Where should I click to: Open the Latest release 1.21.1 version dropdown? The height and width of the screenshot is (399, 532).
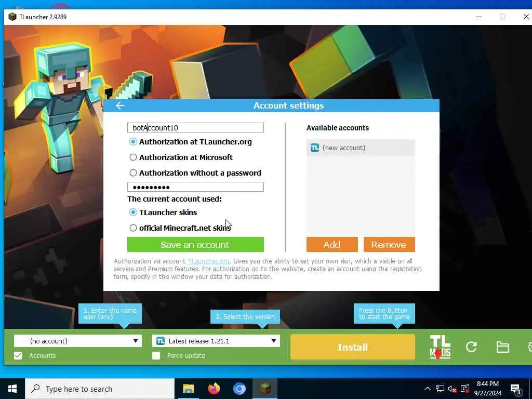point(216,341)
